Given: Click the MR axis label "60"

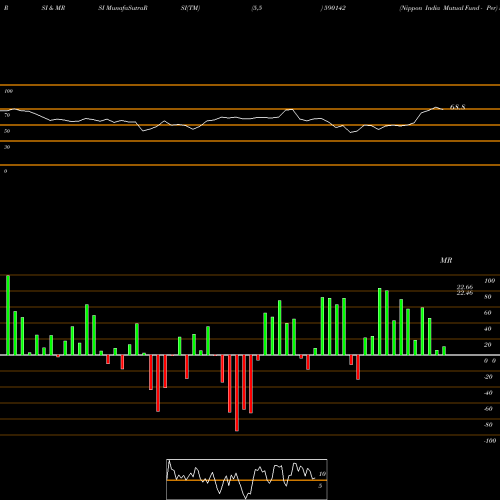Looking at the screenshot, I should pyautogui.click(x=488, y=313).
